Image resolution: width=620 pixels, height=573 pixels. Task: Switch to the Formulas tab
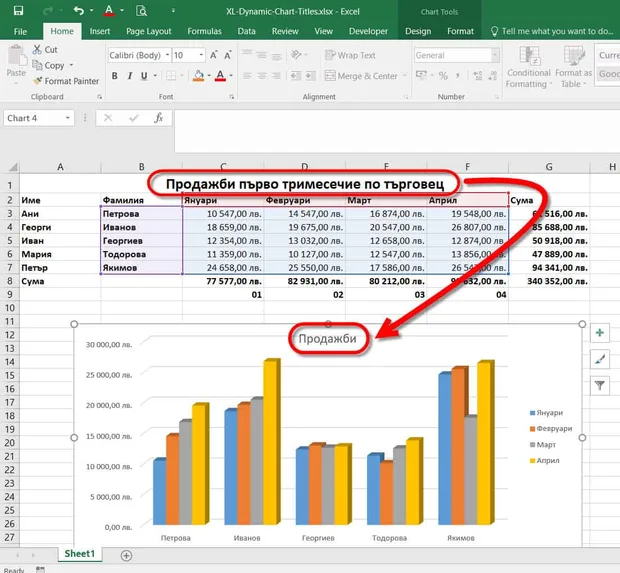point(204,31)
